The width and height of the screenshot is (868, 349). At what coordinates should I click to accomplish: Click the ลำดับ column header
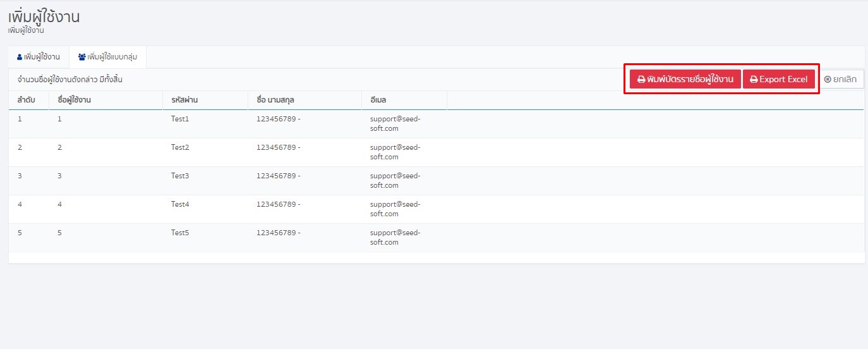click(x=28, y=100)
